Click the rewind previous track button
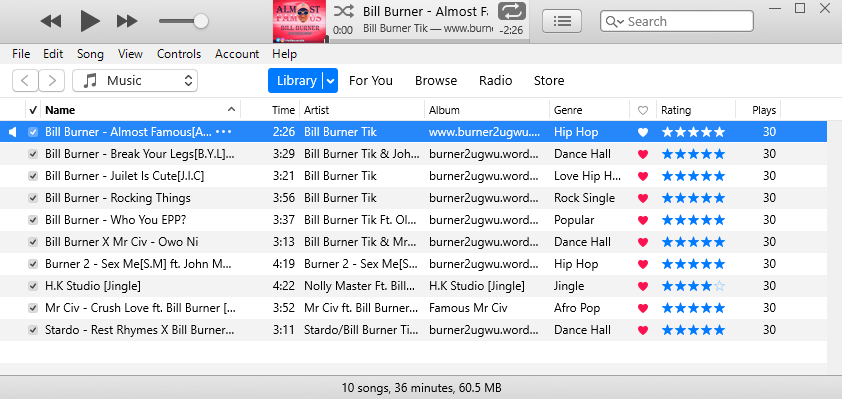The height and width of the screenshot is (399, 842). click(x=50, y=21)
